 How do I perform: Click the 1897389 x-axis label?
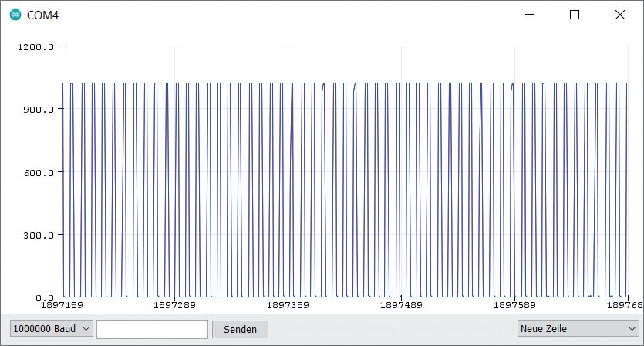[288, 305]
